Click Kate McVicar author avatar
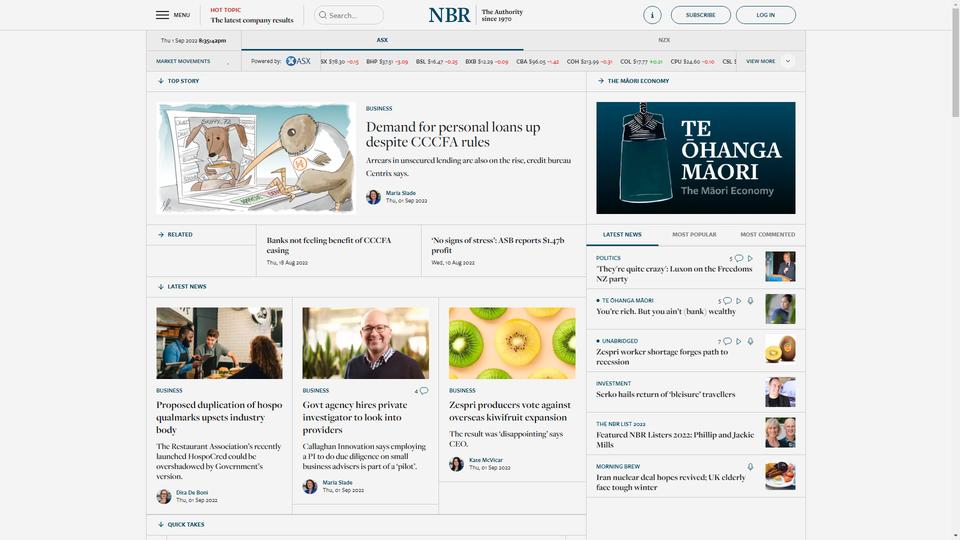This screenshot has width=960, height=540. coord(457,463)
